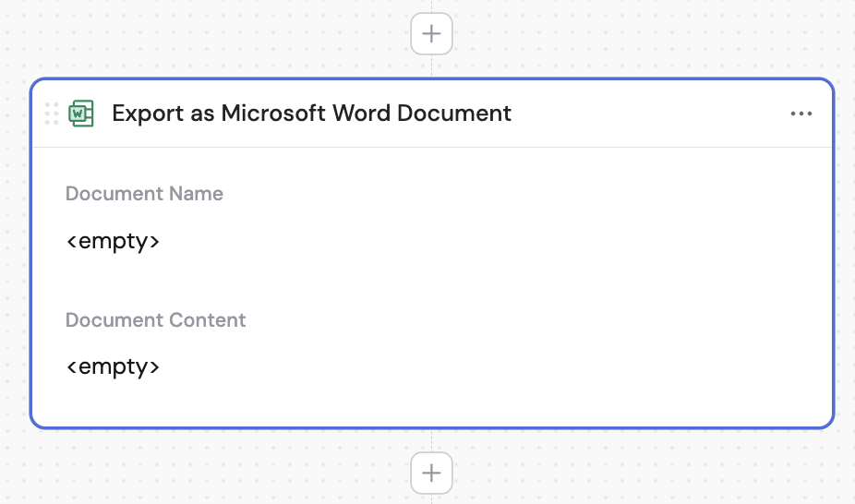
Task: Open the three-dots menu on export card
Action: pos(801,114)
